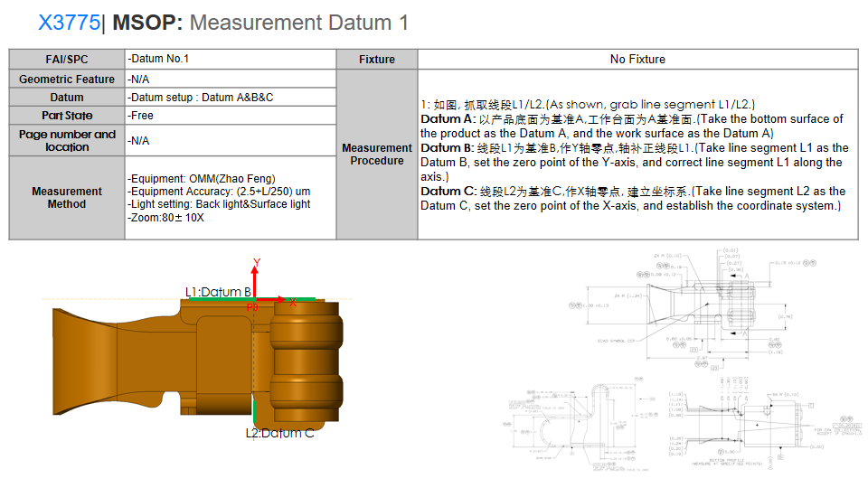Select the P0 origin point marker

click(x=252, y=307)
